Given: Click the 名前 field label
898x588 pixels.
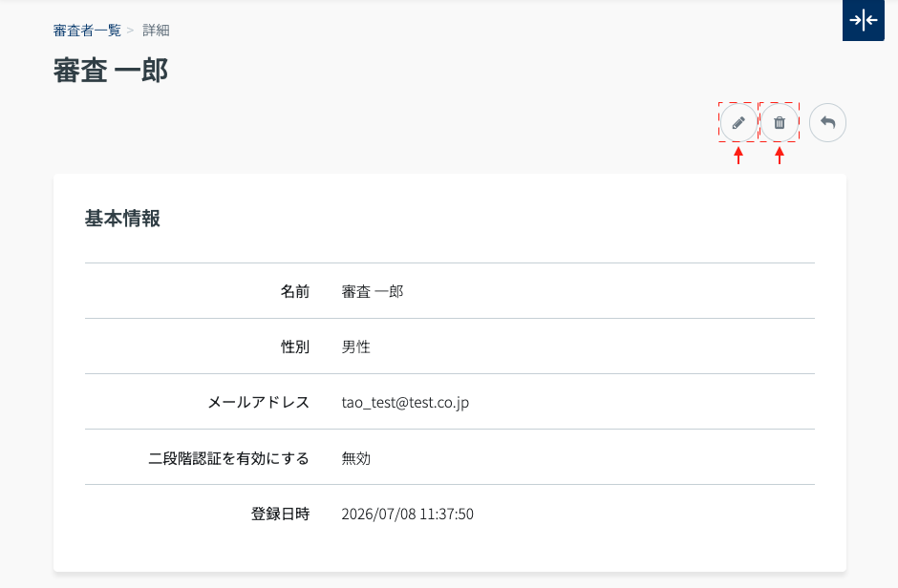Looking at the screenshot, I should point(295,292).
